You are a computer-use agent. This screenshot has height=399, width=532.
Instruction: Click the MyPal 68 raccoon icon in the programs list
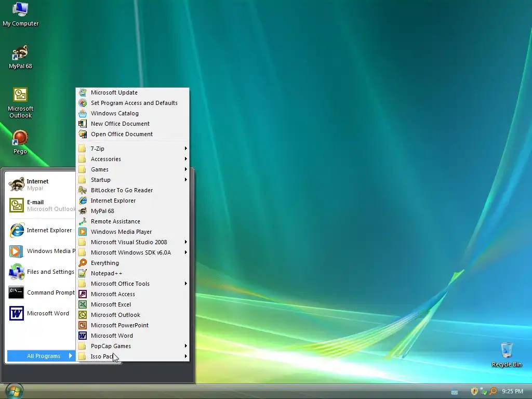83,211
